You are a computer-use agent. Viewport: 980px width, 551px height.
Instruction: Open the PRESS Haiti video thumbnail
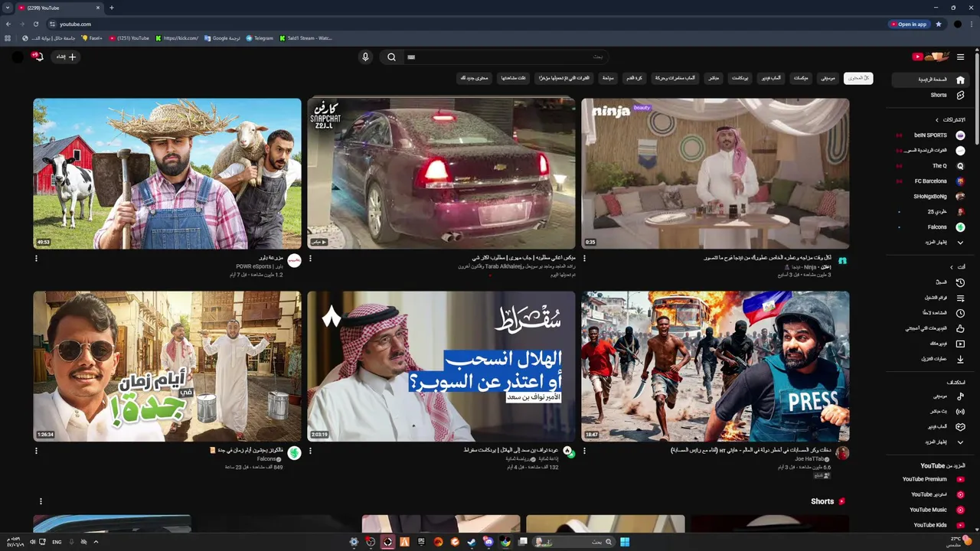pyautogui.click(x=715, y=366)
